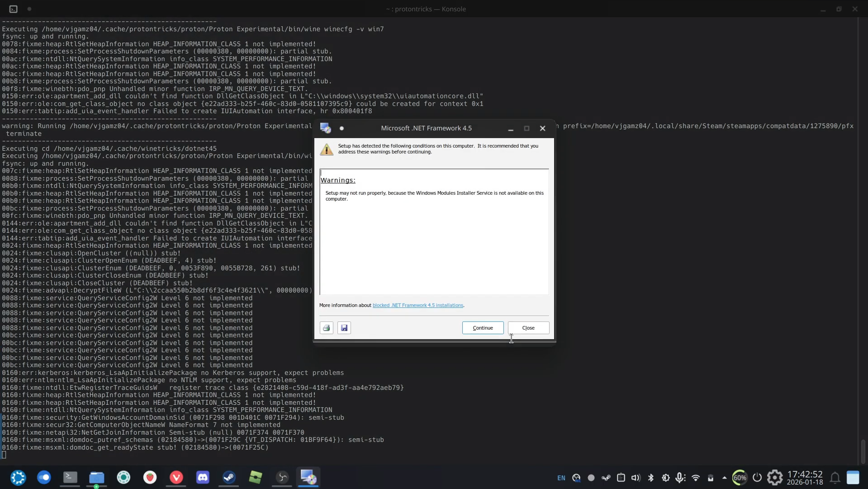
Task: Open the clipboard tray widget
Action: point(621,478)
